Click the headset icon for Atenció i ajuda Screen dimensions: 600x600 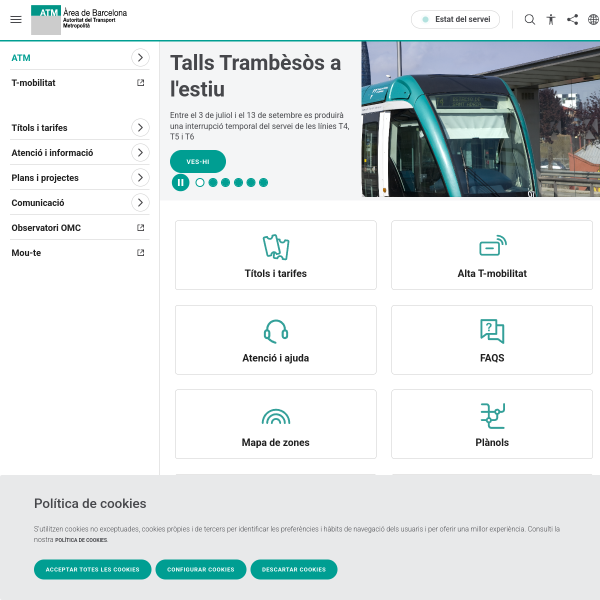276,331
